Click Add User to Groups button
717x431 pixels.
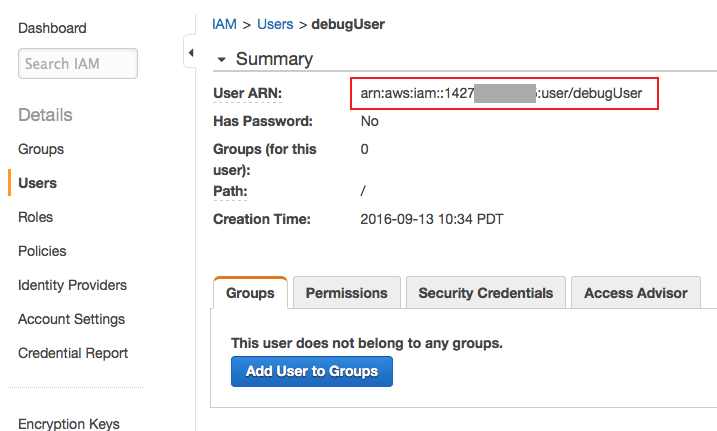click(x=312, y=371)
